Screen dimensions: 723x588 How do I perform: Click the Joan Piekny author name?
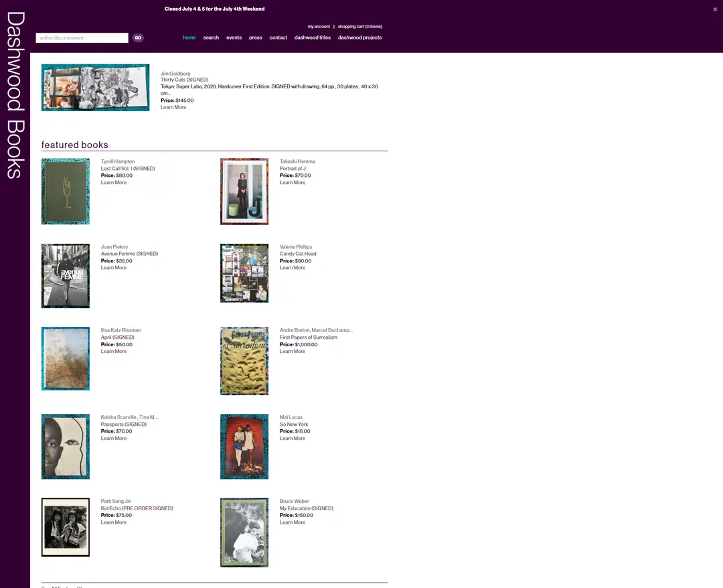click(114, 247)
